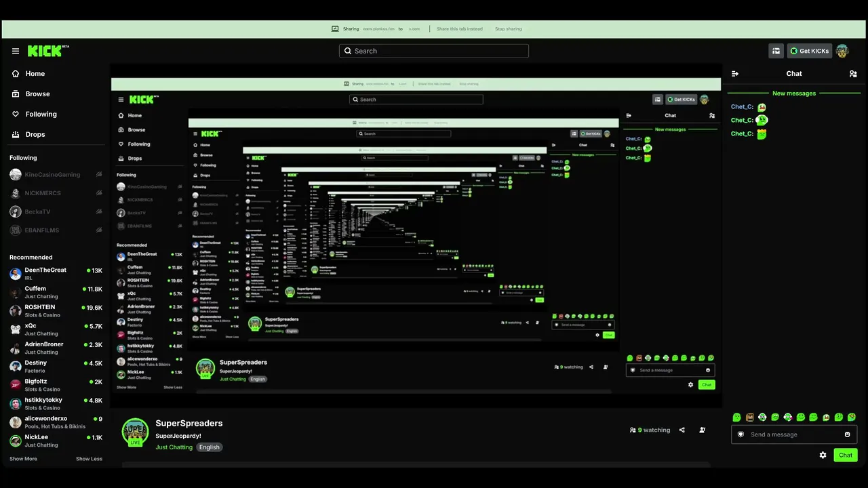Click the person icon right of share

(703, 430)
